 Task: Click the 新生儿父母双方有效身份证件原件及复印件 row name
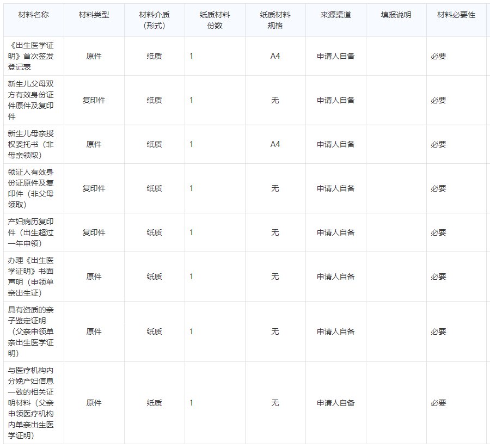pos(32,100)
